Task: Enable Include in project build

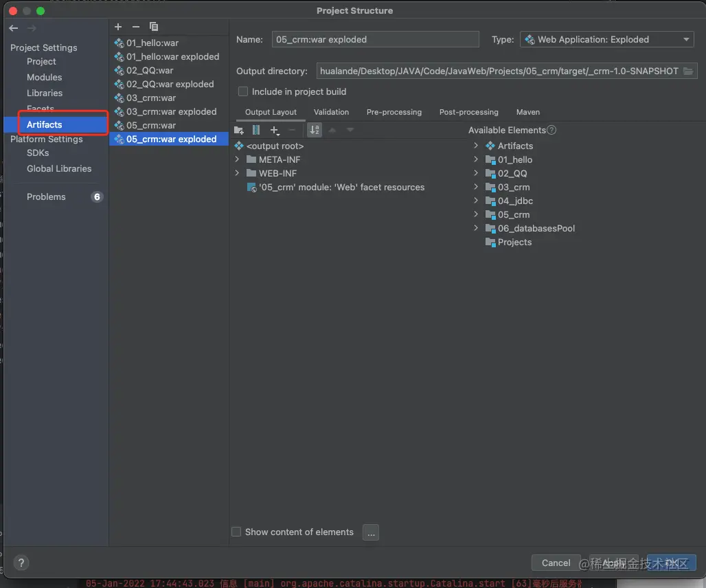Action: pos(243,91)
